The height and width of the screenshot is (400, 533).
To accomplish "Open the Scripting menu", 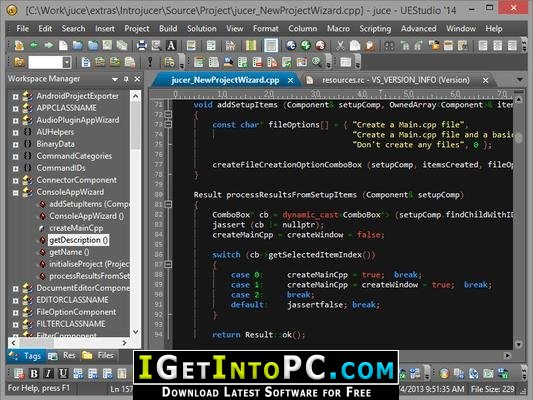I will pos(375,29).
